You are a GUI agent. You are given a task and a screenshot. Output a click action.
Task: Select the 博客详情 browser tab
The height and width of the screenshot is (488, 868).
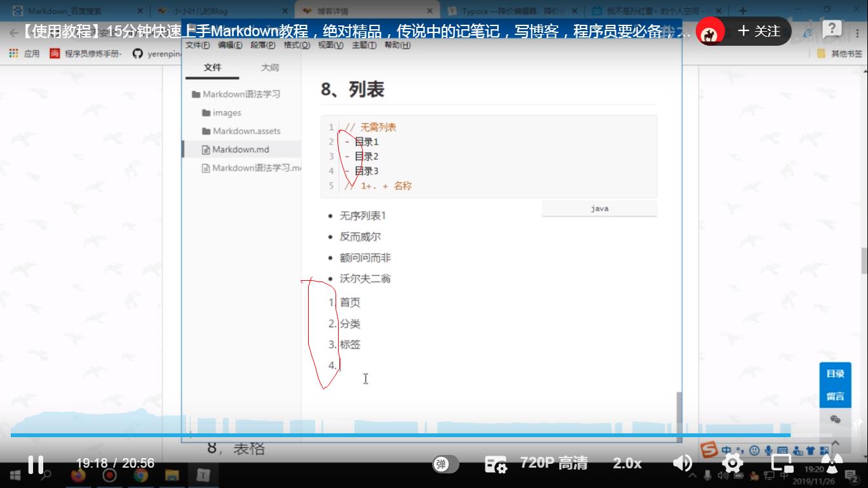tap(367, 11)
